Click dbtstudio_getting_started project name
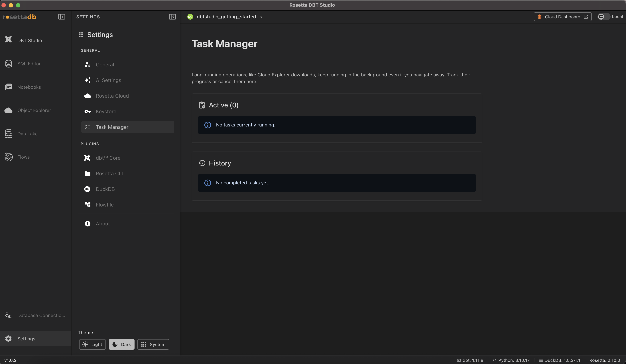626x364 pixels. (x=226, y=17)
